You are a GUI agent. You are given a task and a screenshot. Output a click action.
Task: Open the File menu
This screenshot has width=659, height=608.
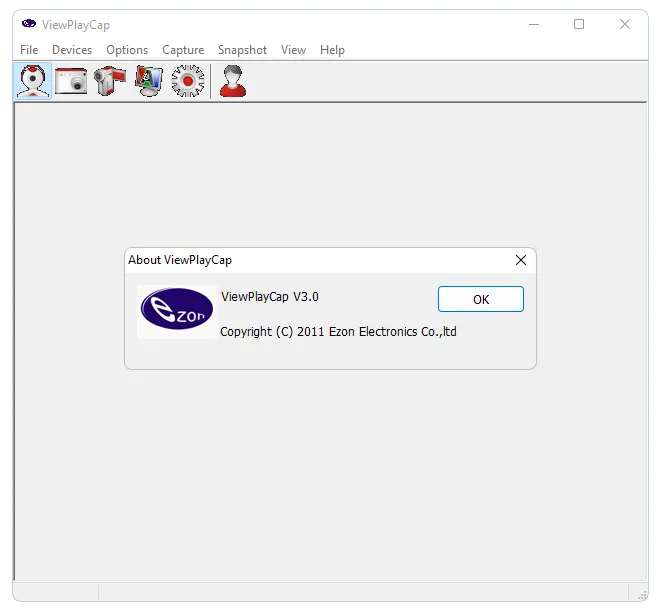pyautogui.click(x=29, y=50)
